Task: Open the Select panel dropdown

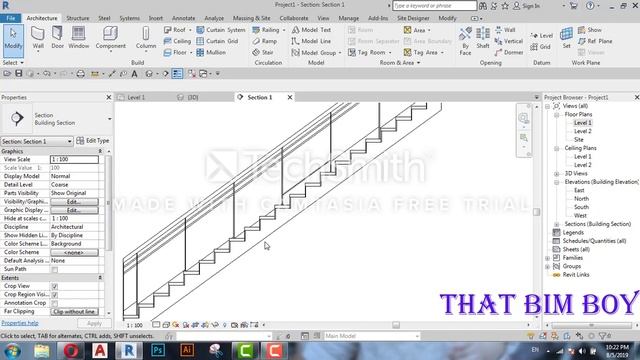Action: point(13,62)
